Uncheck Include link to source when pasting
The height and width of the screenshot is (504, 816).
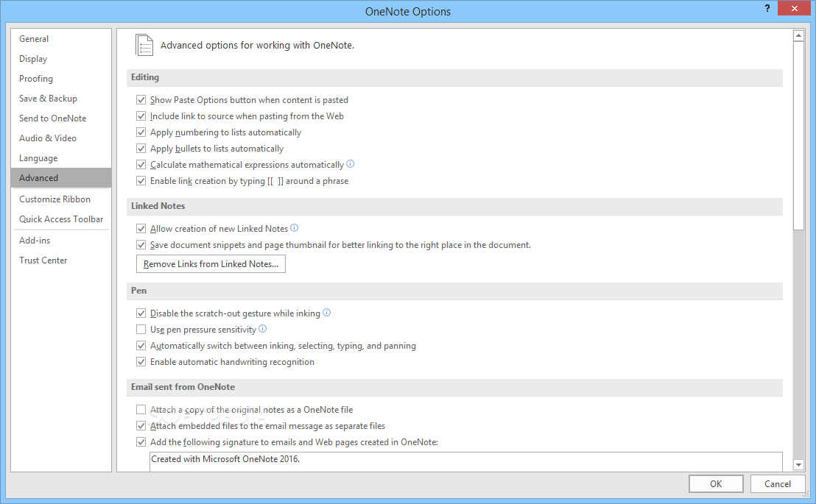(x=141, y=116)
